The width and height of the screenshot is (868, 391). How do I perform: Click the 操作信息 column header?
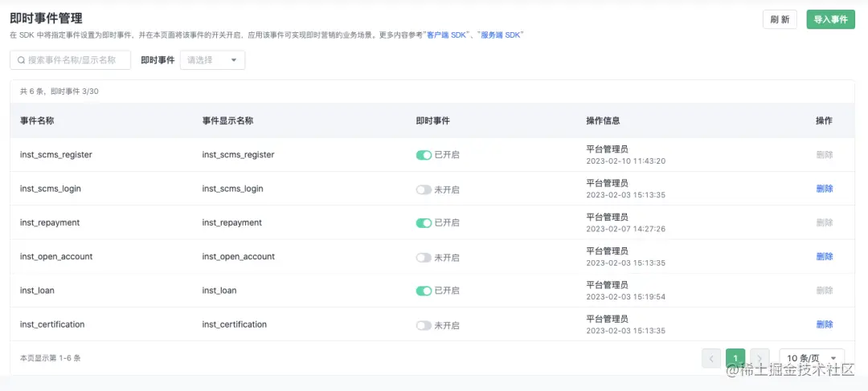[603, 120]
